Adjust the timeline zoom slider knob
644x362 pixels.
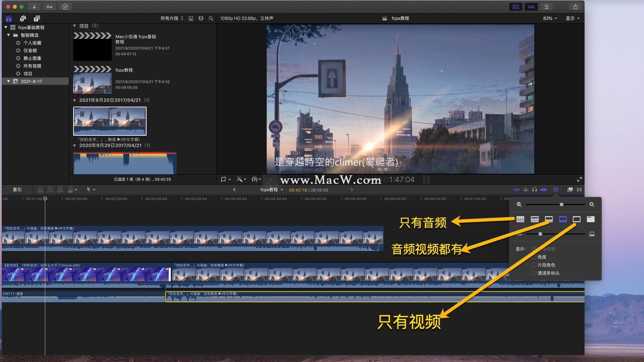(x=561, y=204)
